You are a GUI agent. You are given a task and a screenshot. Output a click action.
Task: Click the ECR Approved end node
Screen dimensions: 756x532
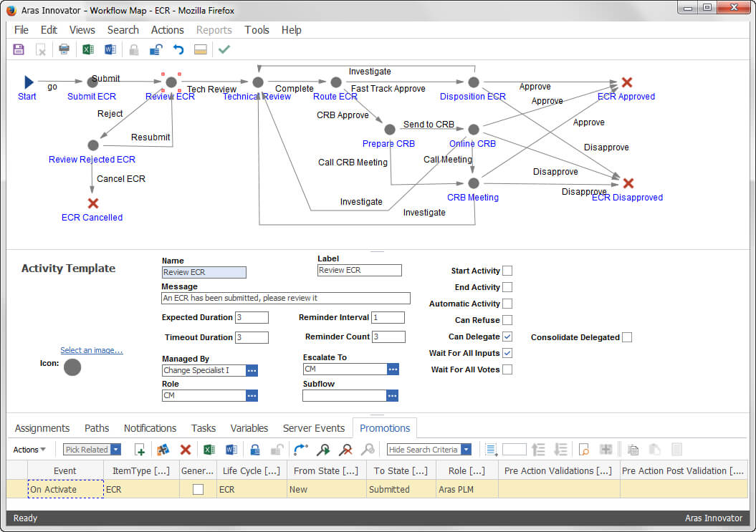[627, 82]
